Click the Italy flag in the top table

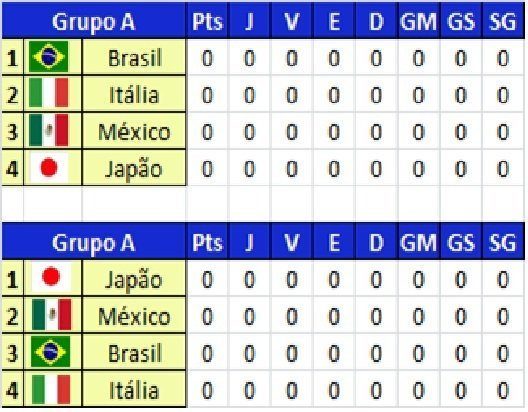point(48,93)
